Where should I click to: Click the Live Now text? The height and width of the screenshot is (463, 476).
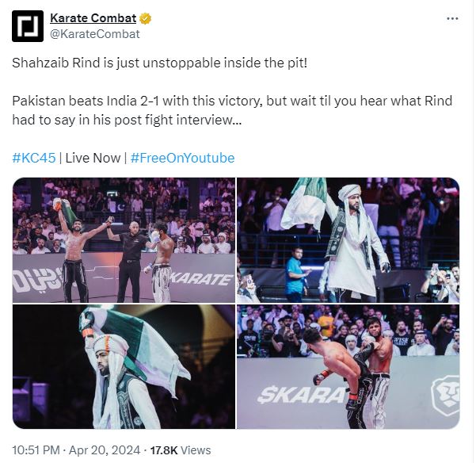click(93, 158)
